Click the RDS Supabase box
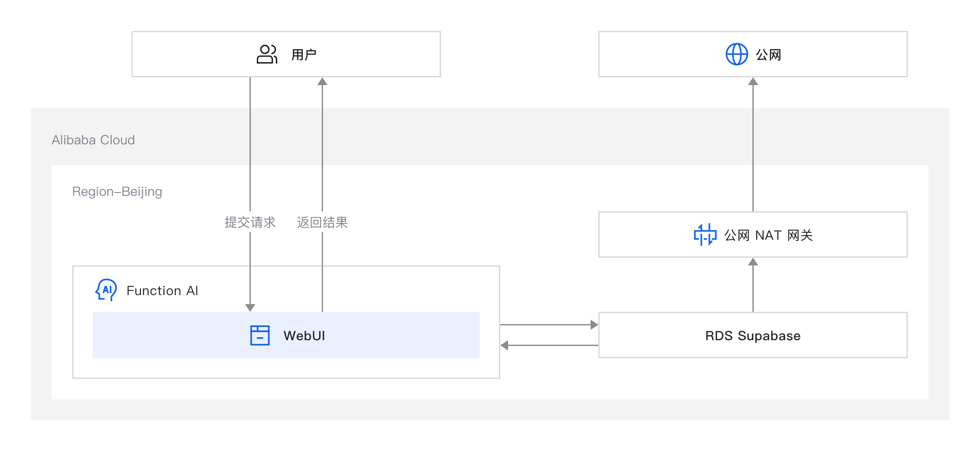This screenshot has height=451, width=980. coord(752,335)
